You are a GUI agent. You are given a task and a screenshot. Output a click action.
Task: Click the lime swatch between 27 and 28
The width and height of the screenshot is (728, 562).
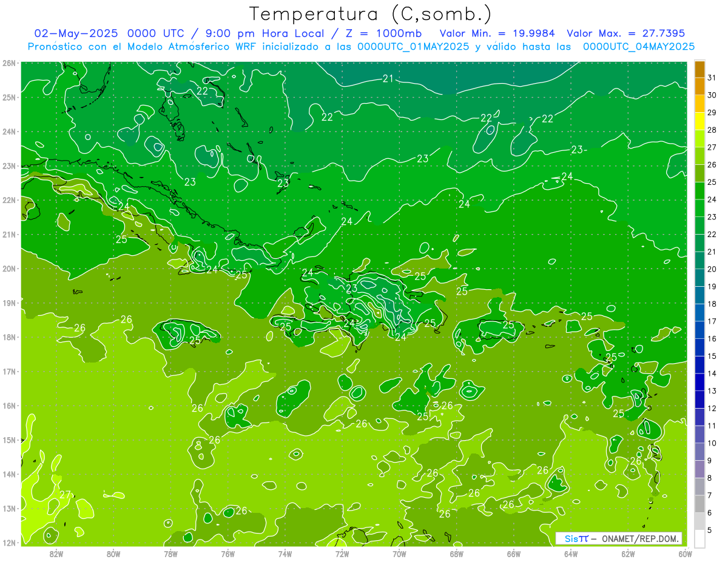(x=699, y=139)
